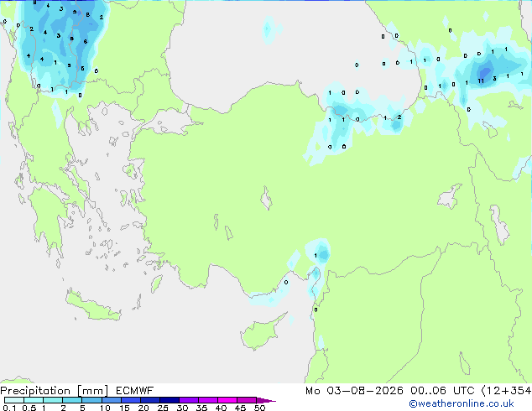Click the 'Precipitation [mm]' title text

click(x=55, y=391)
